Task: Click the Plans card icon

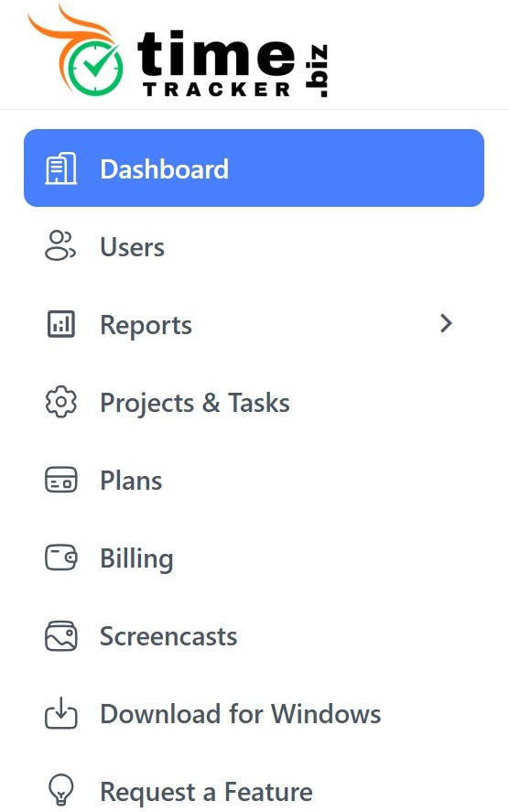Action: coord(61,480)
